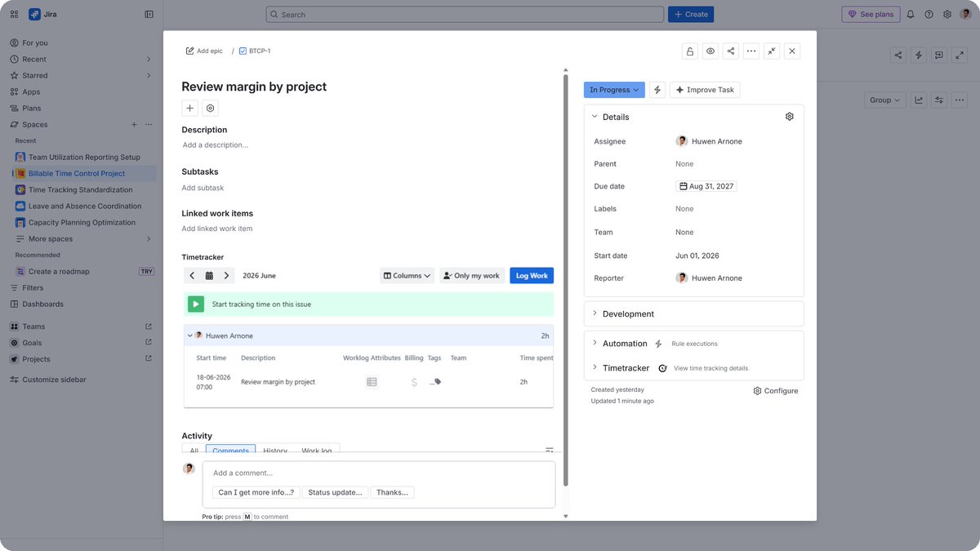980x551 pixels.
Task: Open the Timetracker calendar picker
Action: 209,276
